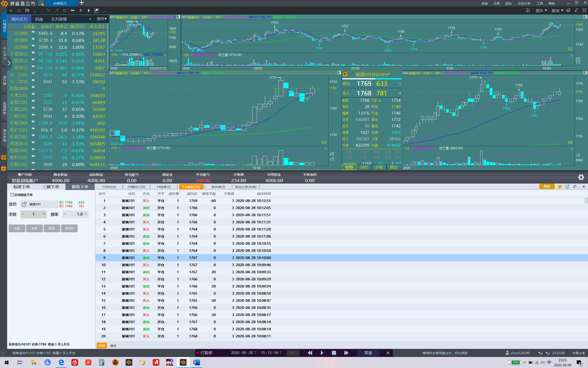The image size is (588, 368).
Task: Select the arrow line drawing tool
Action: pyautogui.click(x=56, y=11)
